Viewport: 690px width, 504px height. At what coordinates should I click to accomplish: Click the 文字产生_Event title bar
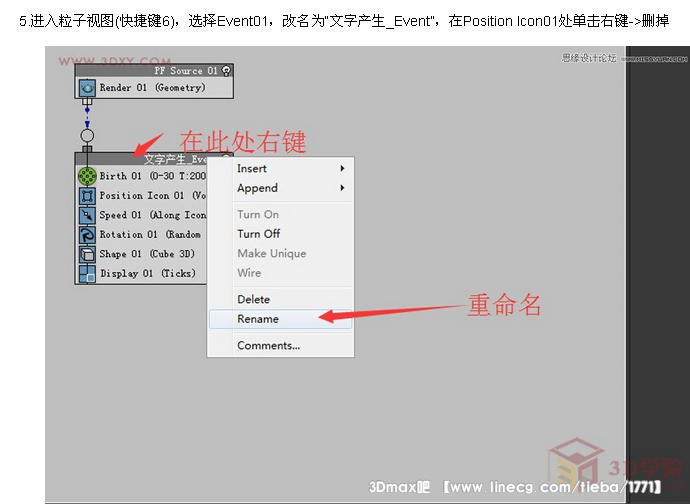point(141,159)
